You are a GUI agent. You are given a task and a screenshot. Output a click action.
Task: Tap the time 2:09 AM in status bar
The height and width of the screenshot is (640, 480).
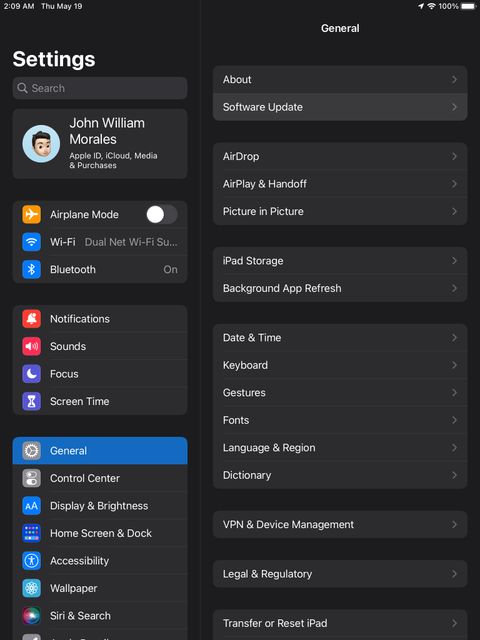[x=19, y=6]
